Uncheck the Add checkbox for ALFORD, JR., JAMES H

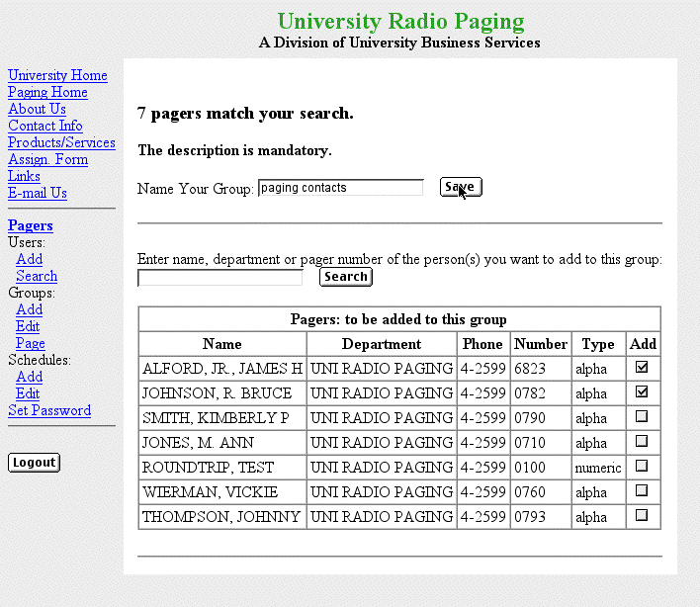[x=642, y=367]
